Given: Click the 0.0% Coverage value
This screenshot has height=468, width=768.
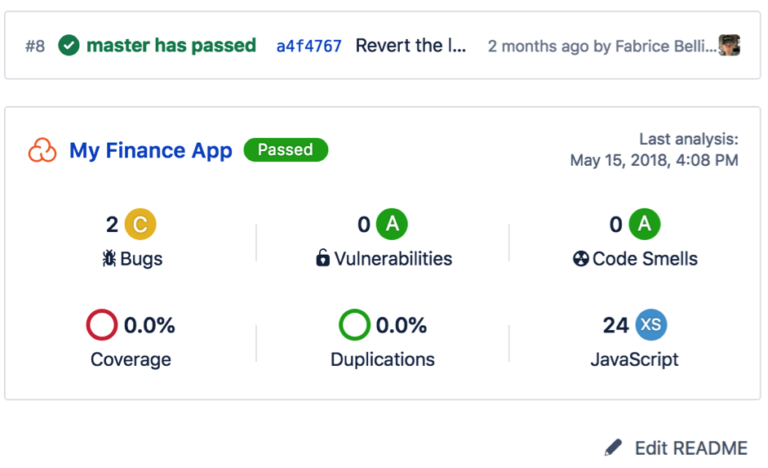Looking at the screenshot, I should 149,325.
